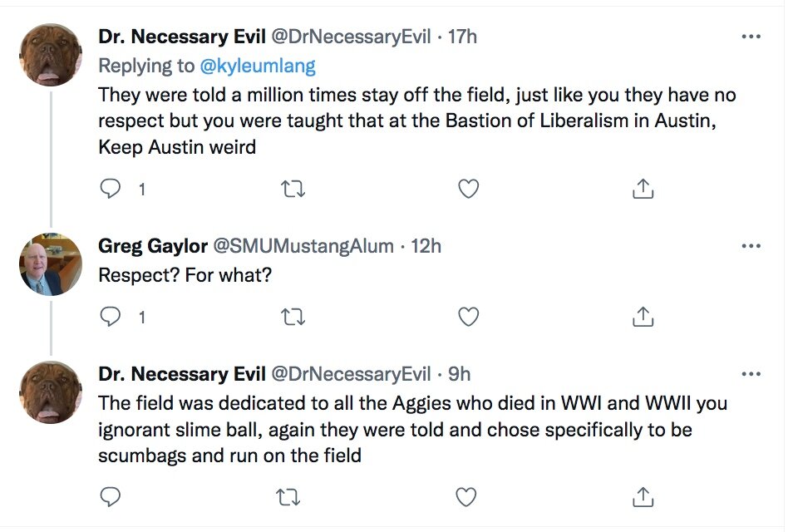793x532 pixels.
Task: Like Greg Gaylor's tweet
Action: (x=469, y=317)
